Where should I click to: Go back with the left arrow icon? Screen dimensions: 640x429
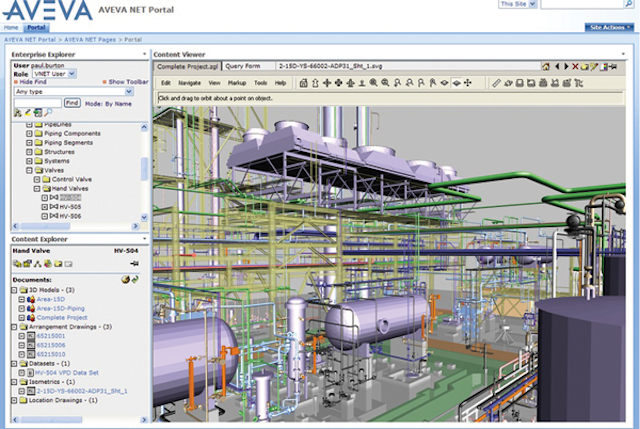pyautogui.click(x=557, y=66)
